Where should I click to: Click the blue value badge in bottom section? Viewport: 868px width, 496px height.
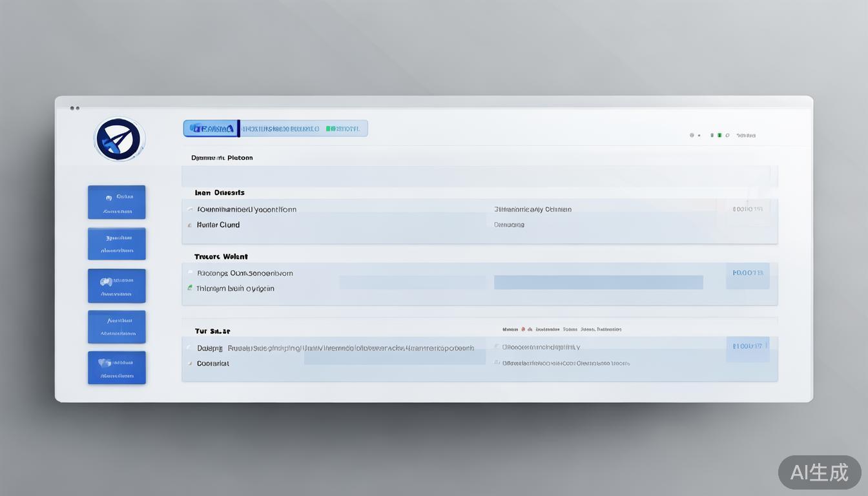coord(747,347)
